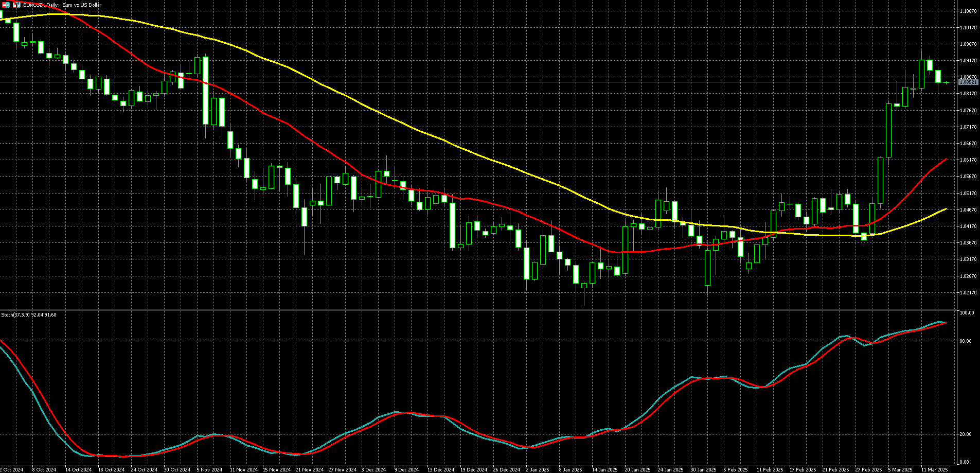Click the divider above the stochastic pane
Image resolution: width=980 pixels, height=473 pixels.
point(478,309)
